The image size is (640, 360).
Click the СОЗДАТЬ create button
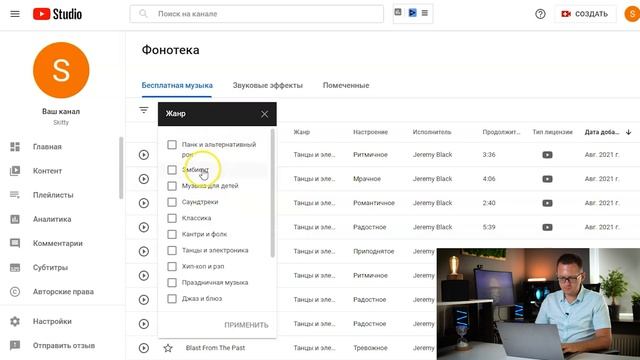pos(585,14)
